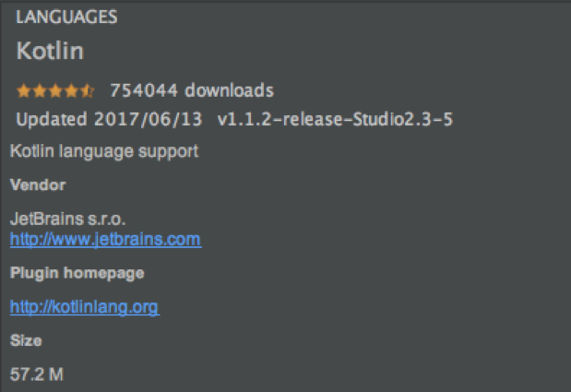Click the Size heading
Image resolution: width=571 pixels, height=392 pixels.
point(26,341)
